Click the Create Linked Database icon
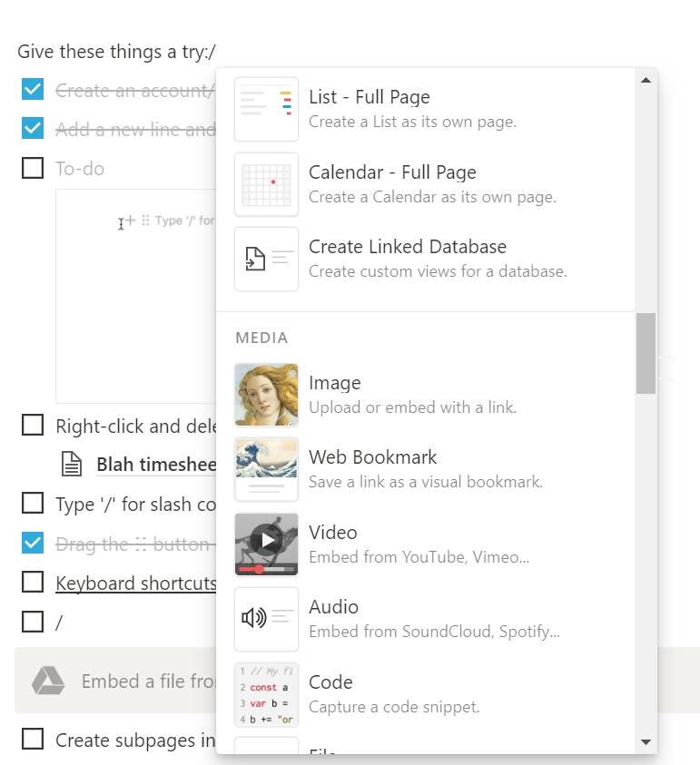 pos(266,260)
